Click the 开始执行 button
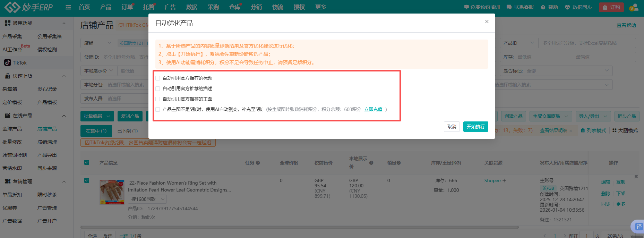Screen dimensions: 644x238 tap(475, 127)
